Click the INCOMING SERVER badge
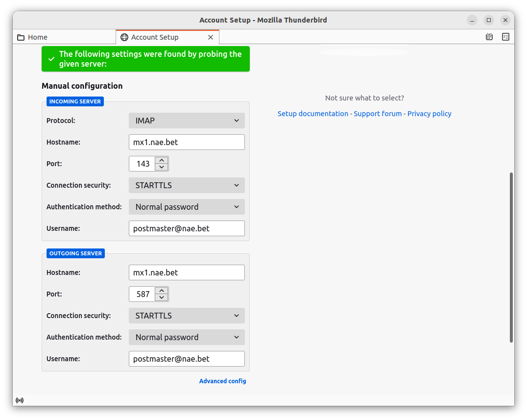The height and width of the screenshot is (420, 527). tap(75, 101)
